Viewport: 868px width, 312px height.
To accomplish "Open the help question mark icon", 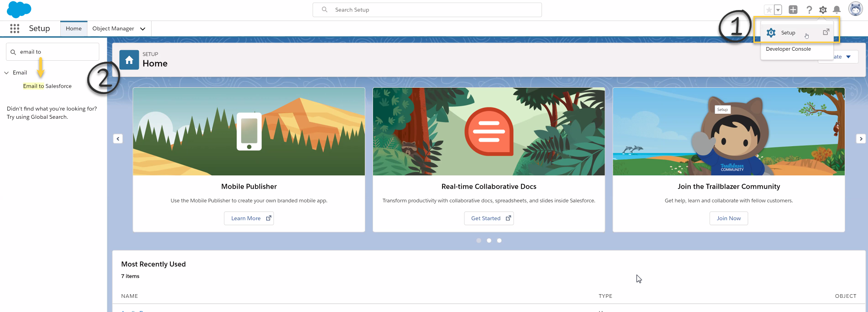I will coord(809,10).
